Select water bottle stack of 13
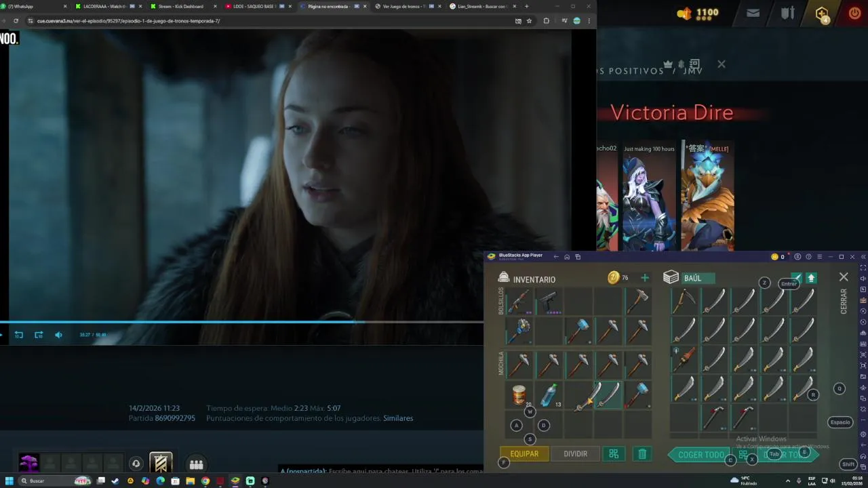The image size is (868, 488). [549, 395]
